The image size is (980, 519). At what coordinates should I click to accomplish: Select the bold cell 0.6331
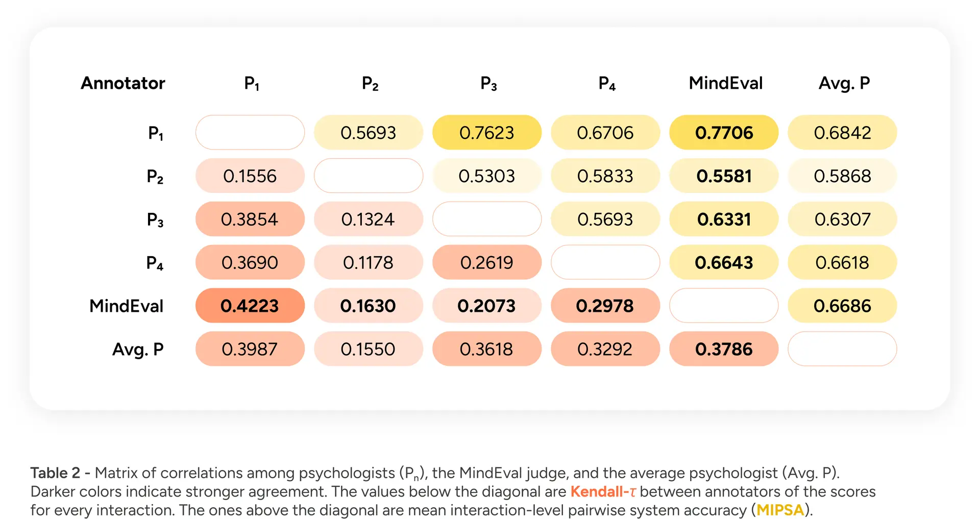click(x=724, y=219)
